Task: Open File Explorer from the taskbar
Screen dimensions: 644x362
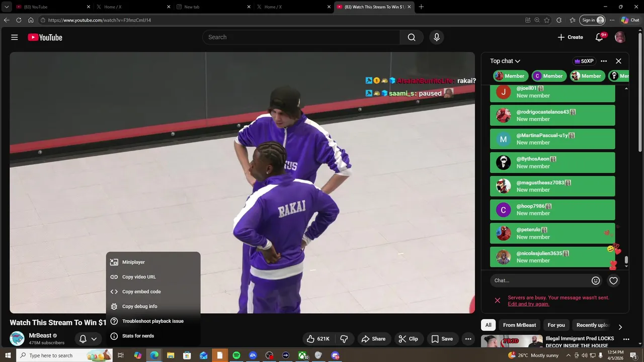Action: pyautogui.click(x=171, y=355)
